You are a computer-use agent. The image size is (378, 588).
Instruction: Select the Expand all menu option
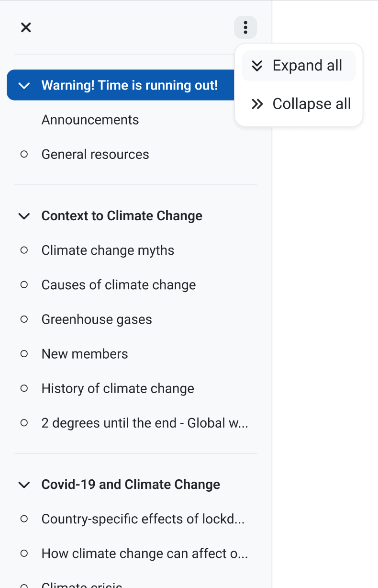(x=299, y=66)
